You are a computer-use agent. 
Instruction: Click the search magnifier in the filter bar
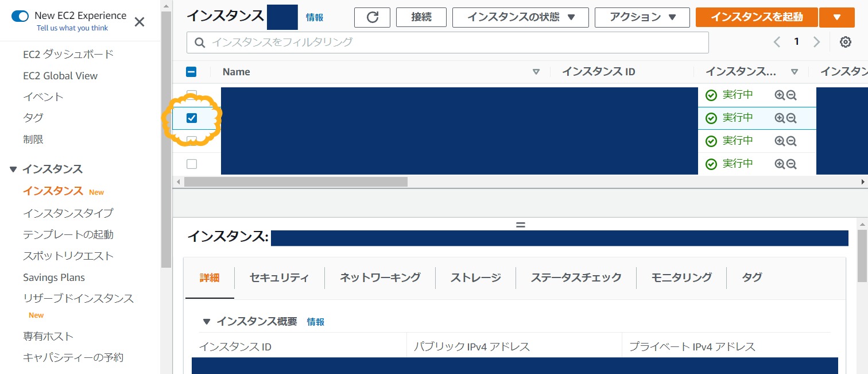199,42
